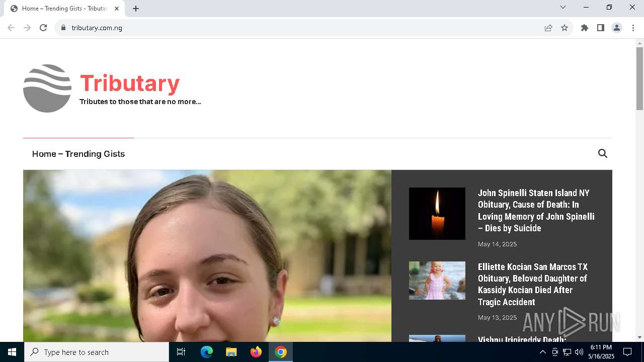
Task: Open the Windows Start menu
Action: (x=12, y=352)
